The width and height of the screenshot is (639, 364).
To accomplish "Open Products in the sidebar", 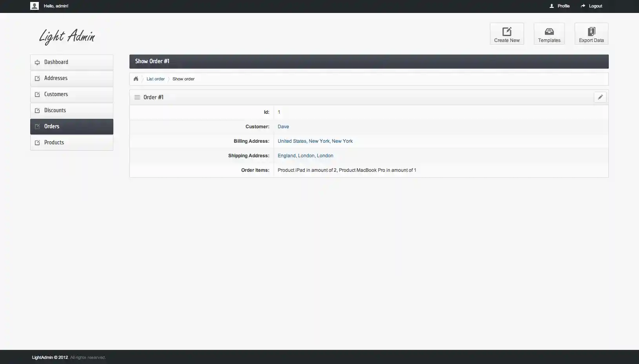I will pos(72,143).
